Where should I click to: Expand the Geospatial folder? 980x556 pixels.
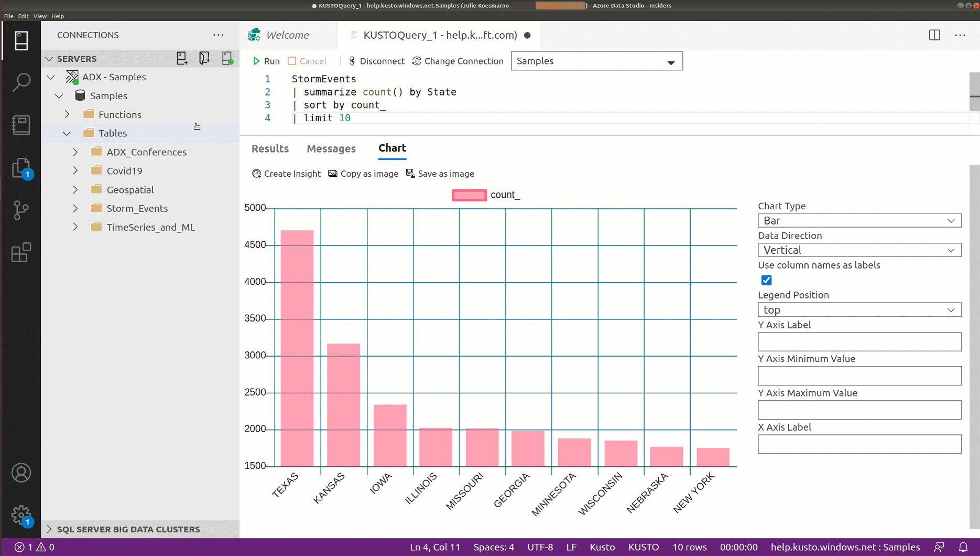[x=75, y=189]
